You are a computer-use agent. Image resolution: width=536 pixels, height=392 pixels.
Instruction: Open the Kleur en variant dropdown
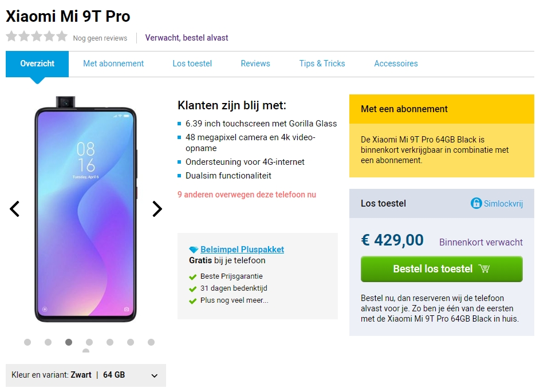86,375
